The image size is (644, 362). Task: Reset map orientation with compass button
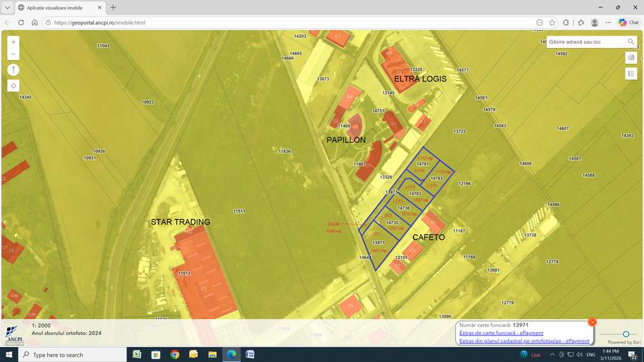pyautogui.click(x=14, y=69)
